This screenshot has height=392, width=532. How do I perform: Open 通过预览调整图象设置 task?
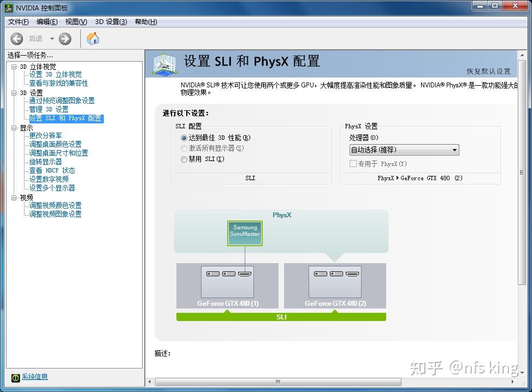62,100
